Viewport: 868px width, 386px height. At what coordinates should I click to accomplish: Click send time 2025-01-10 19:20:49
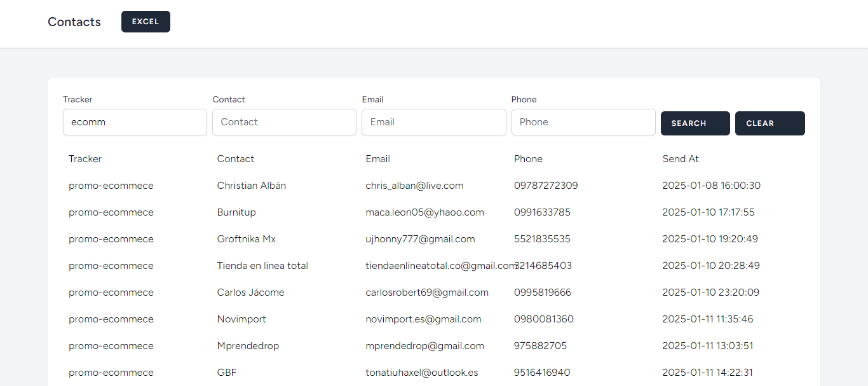point(710,239)
